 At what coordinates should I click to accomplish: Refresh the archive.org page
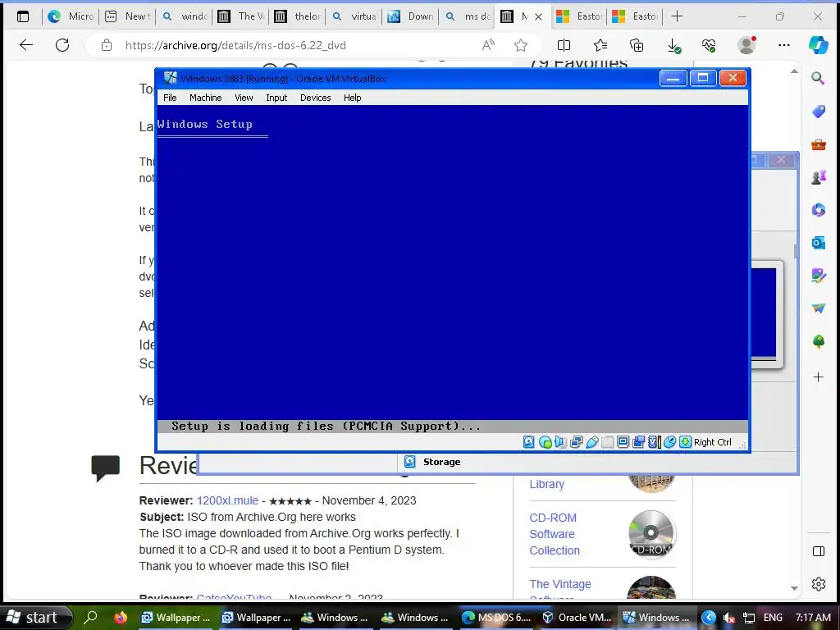pyautogui.click(x=62, y=45)
